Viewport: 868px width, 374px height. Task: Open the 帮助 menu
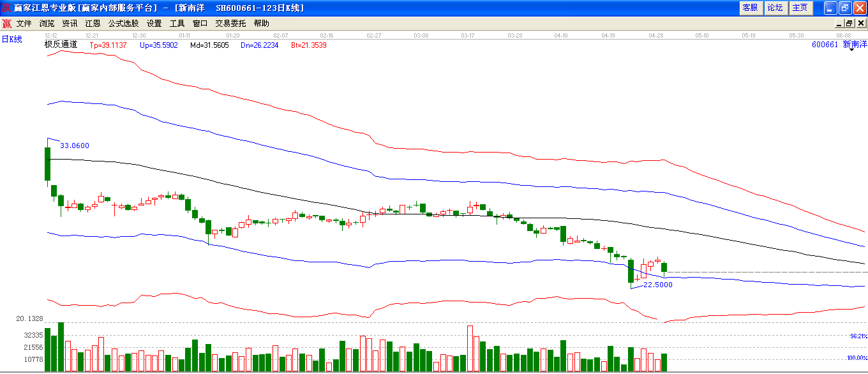click(262, 23)
